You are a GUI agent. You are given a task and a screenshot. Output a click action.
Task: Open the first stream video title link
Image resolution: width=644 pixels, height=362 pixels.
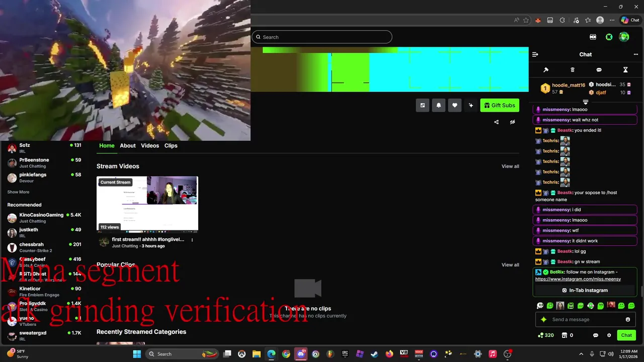(148, 239)
